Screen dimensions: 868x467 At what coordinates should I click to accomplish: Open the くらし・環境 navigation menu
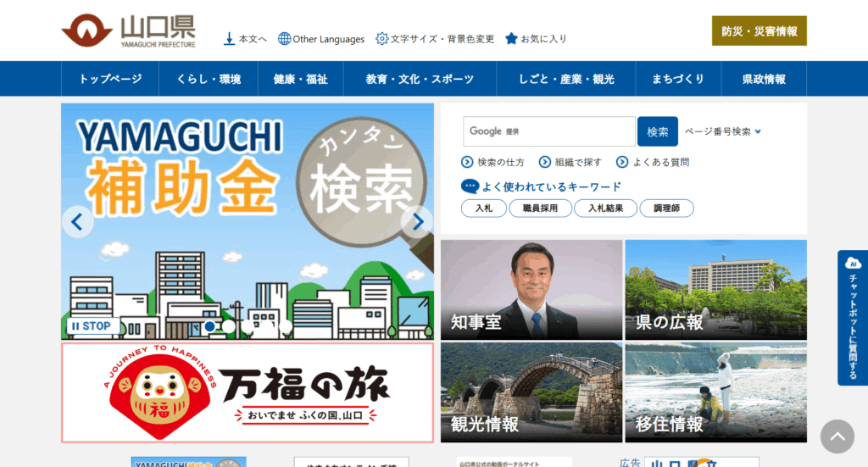[209, 79]
